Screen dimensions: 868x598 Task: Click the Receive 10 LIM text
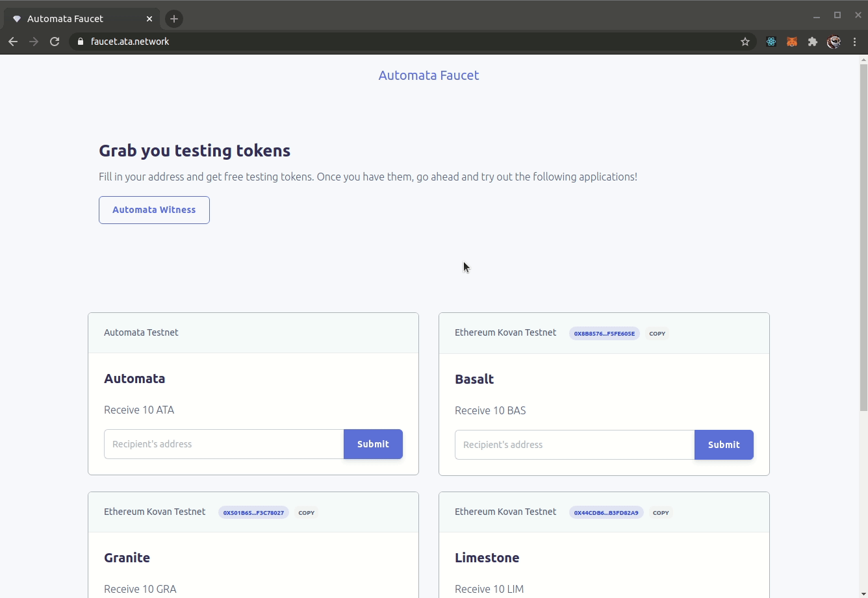[489, 589]
